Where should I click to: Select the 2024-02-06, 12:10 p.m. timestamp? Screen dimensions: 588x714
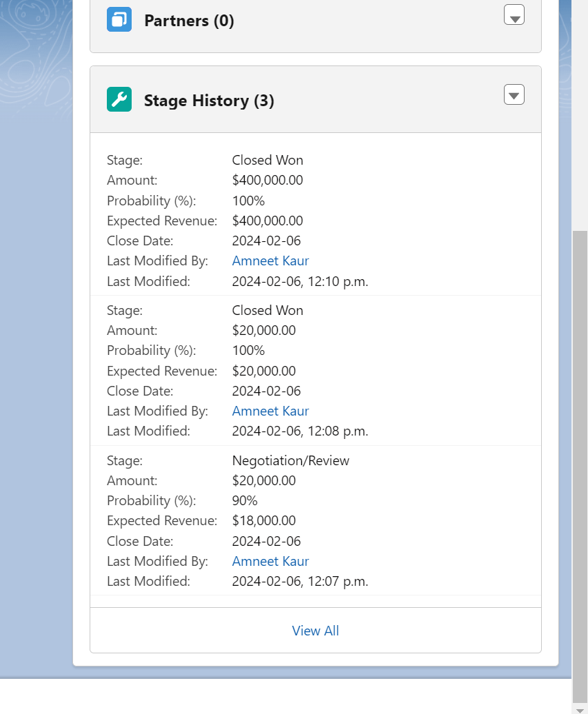tap(300, 281)
